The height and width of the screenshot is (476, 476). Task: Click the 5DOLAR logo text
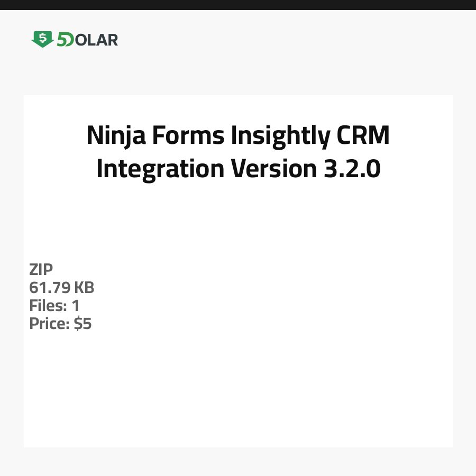point(87,40)
